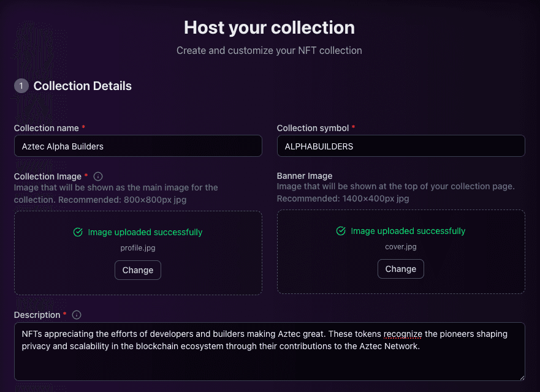Click the Collection symbol label
Image resolution: width=540 pixels, height=392 pixels.
[x=313, y=128]
